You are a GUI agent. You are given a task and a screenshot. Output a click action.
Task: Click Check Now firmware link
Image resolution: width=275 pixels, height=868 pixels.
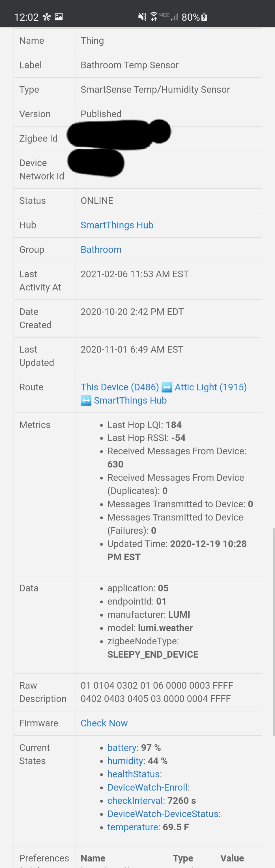pyautogui.click(x=104, y=723)
